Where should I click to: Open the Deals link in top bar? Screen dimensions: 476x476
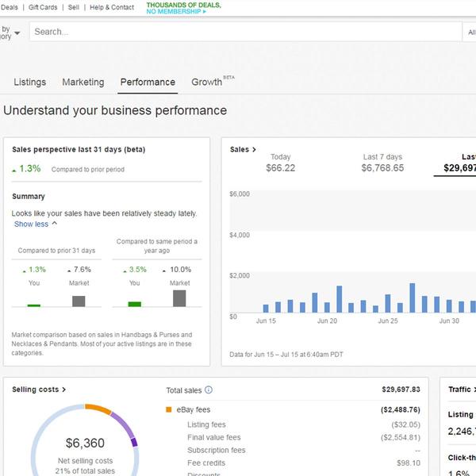coord(9,7)
